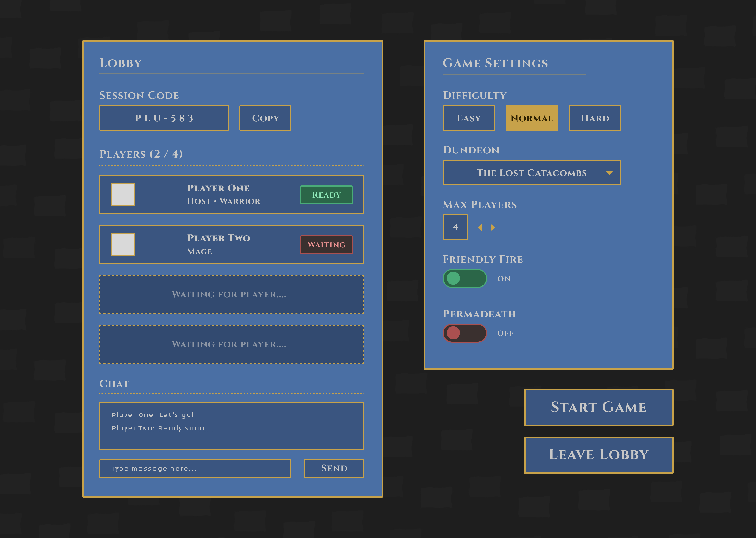Start the game

(598, 407)
